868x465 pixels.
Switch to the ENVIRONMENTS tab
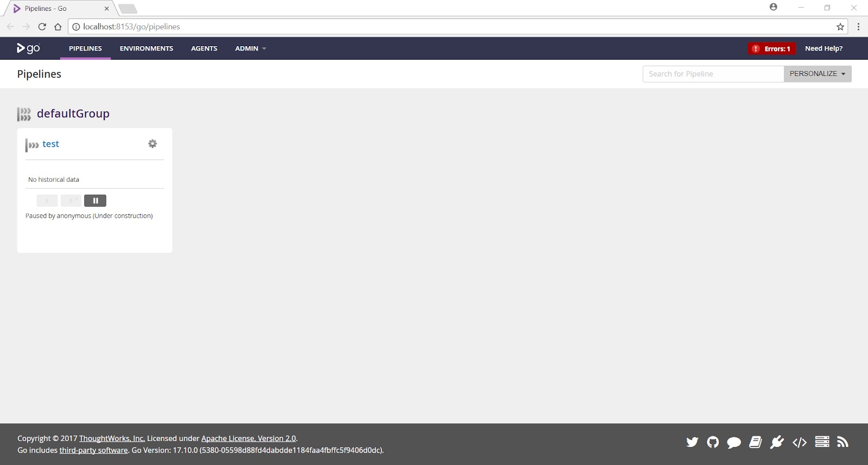coord(146,48)
